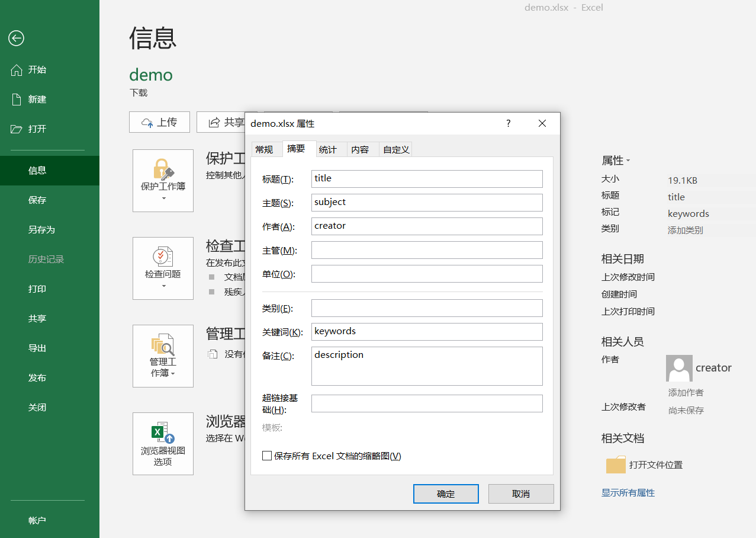Viewport: 756px width, 538px height.
Task: Enable saving thumbnails for all Excel documents
Action: click(267, 456)
